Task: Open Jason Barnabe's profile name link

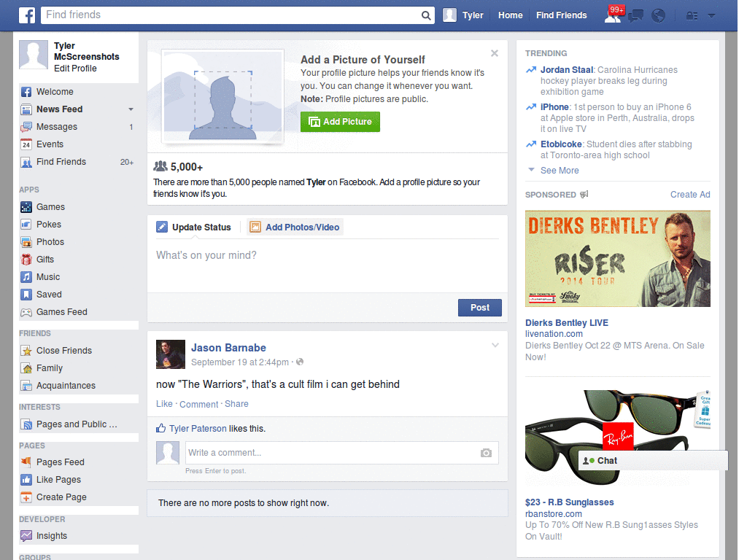Action: pyautogui.click(x=228, y=348)
